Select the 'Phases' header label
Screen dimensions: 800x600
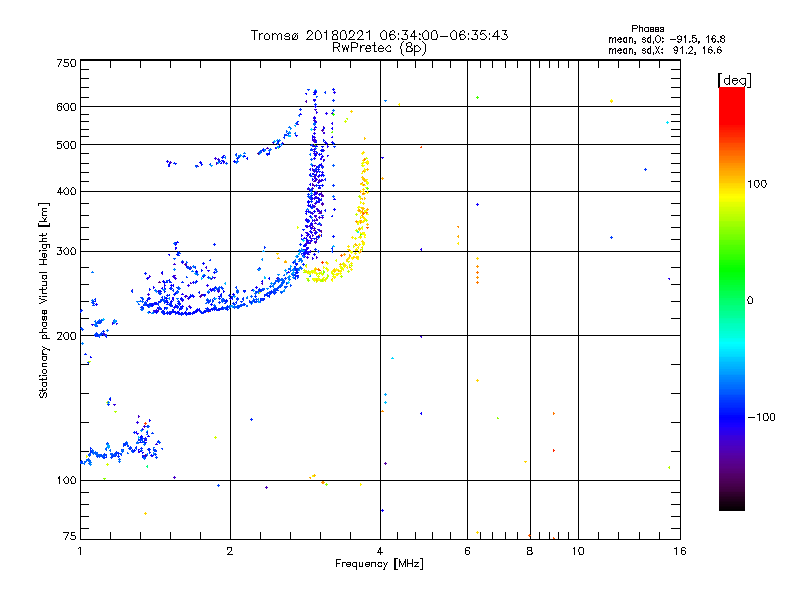click(647, 29)
